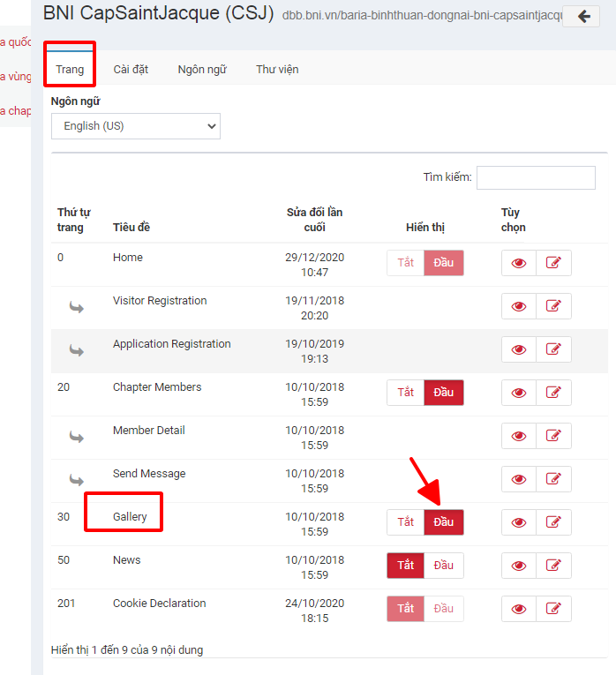Edit the Cookie Declaration page

553,609
